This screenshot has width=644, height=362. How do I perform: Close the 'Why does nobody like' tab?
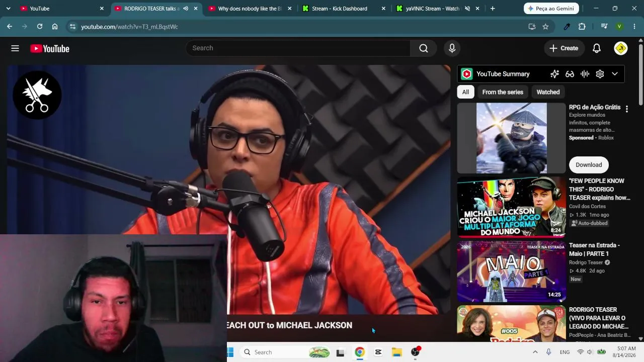(x=289, y=9)
